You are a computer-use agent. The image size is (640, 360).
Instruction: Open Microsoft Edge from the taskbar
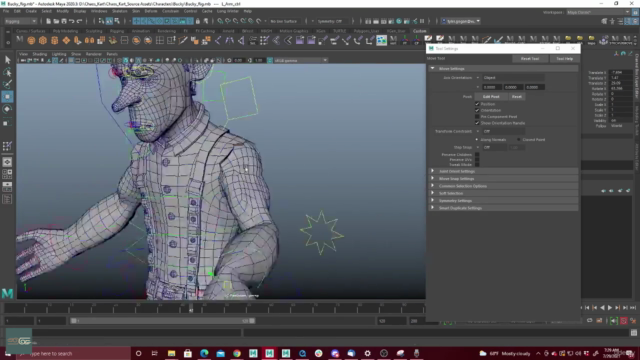[204, 353]
